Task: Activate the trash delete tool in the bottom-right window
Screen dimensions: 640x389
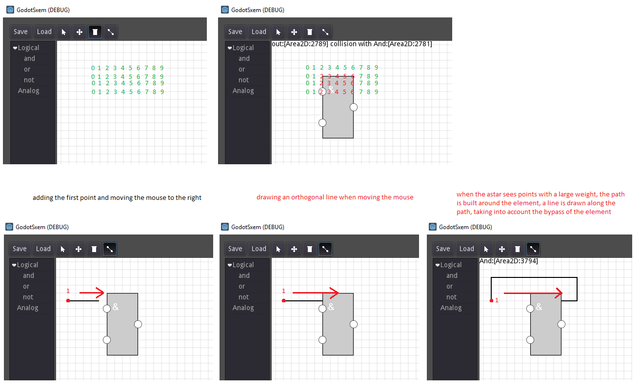Action: pos(517,249)
